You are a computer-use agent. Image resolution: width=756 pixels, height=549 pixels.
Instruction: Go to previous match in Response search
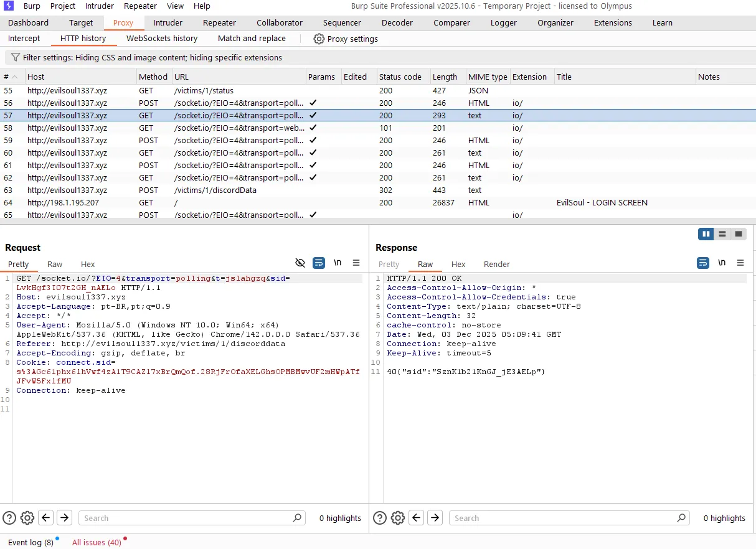(417, 518)
